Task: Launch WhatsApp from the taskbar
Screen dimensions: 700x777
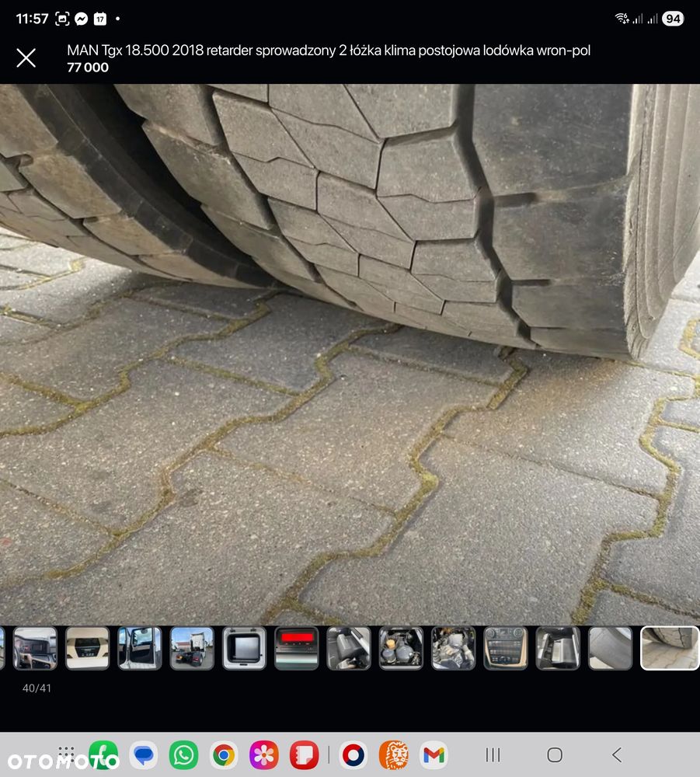Action: (184, 755)
